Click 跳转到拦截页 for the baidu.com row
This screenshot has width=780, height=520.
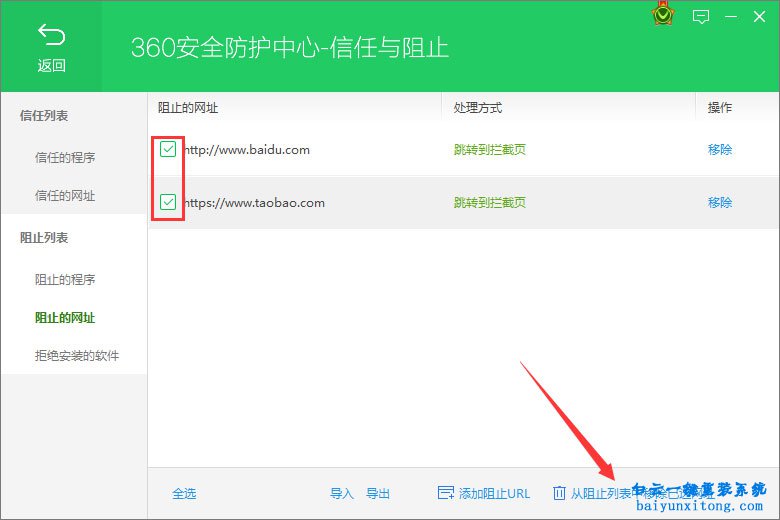click(x=490, y=150)
